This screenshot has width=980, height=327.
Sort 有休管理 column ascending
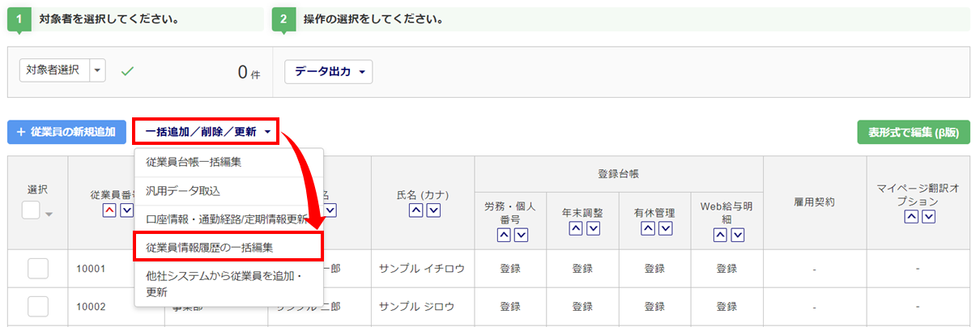(x=647, y=228)
